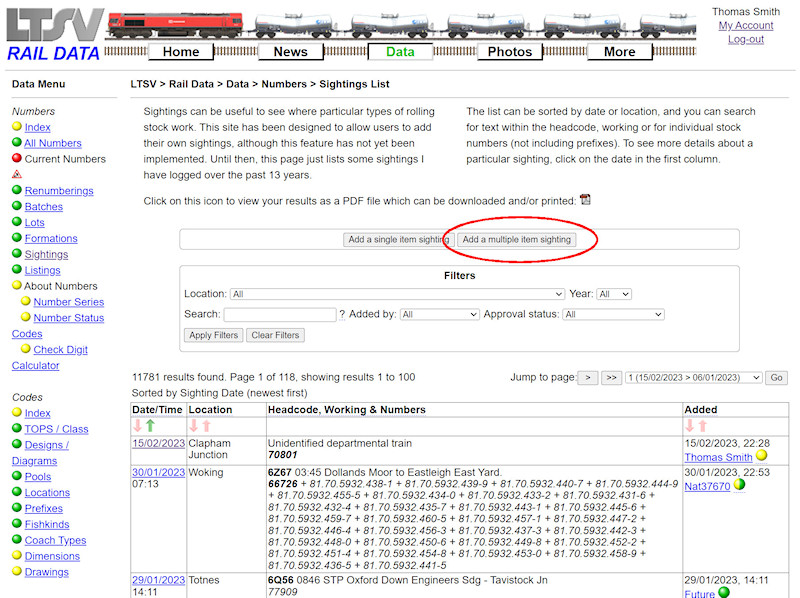Image resolution: width=800 pixels, height=598 pixels.
Task: Open the Photos menu tab
Action: point(510,51)
